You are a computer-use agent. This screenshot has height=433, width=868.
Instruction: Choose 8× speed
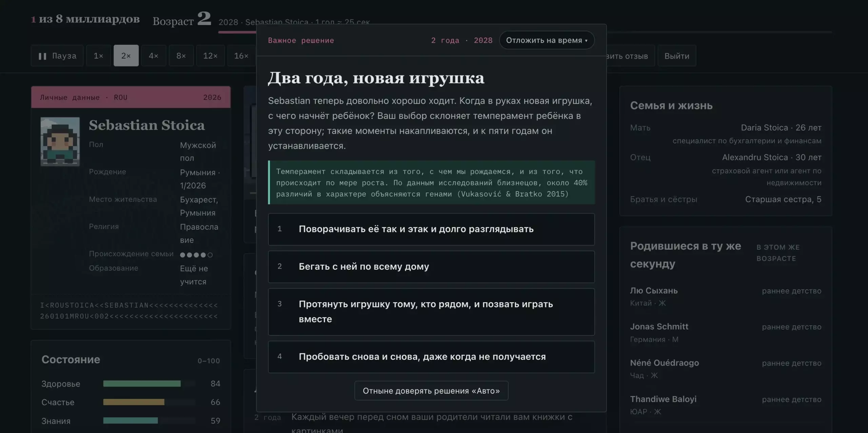[x=181, y=56]
